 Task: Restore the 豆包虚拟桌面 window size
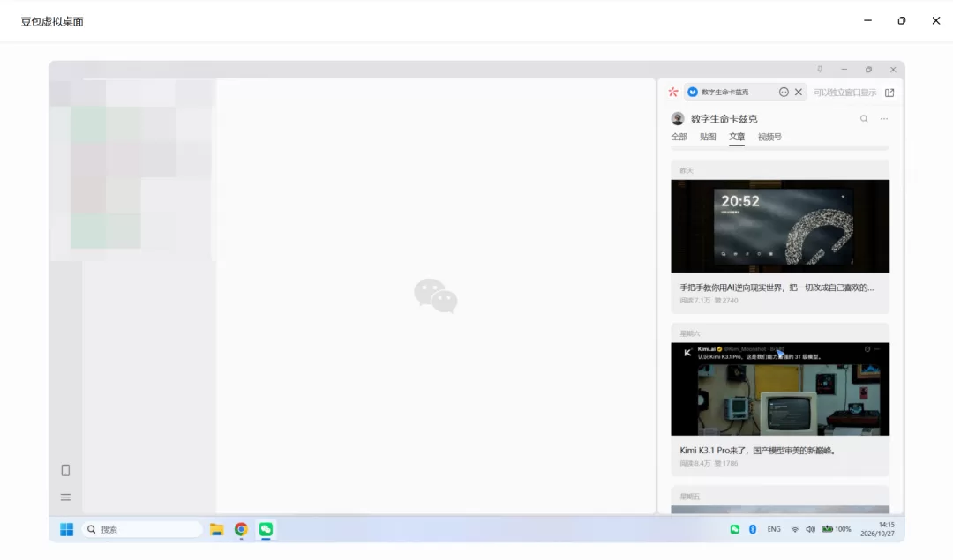(x=901, y=20)
